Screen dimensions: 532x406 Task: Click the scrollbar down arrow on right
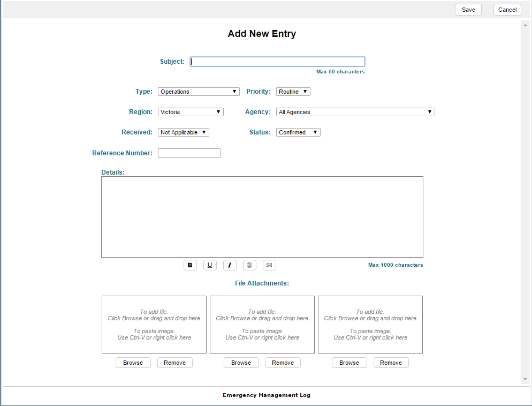[525, 379]
